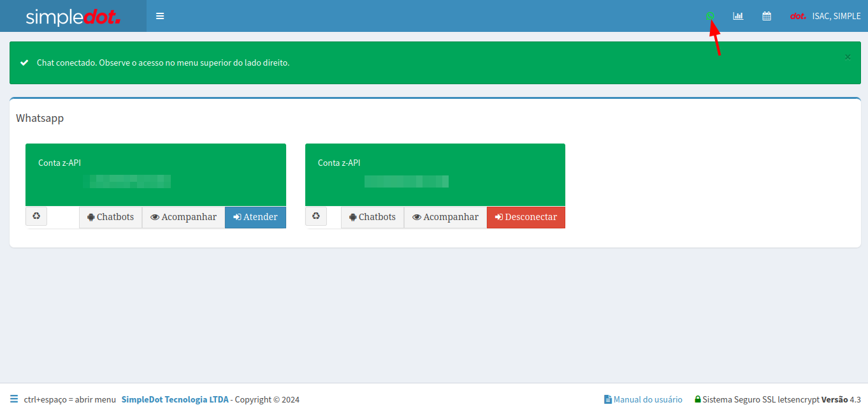Viewport: 868px width, 414px height.
Task: Click the simpledot logo
Action: (x=73, y=17)
